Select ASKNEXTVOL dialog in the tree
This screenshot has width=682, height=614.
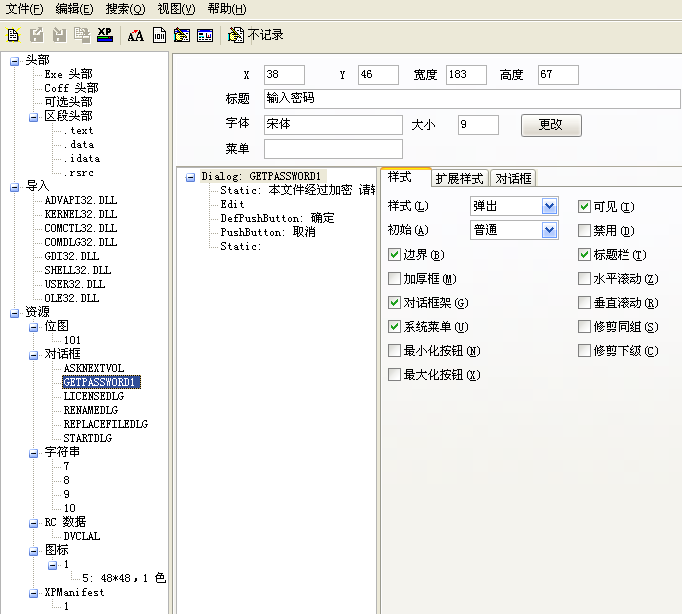[94, 368]
